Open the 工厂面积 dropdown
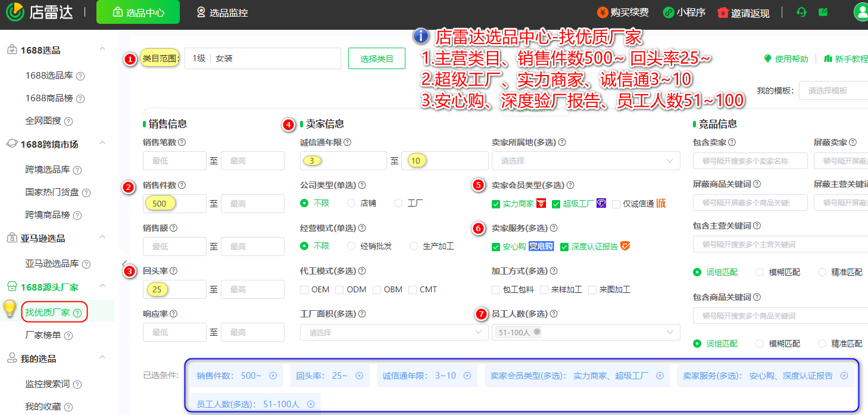 pos(394,332)
